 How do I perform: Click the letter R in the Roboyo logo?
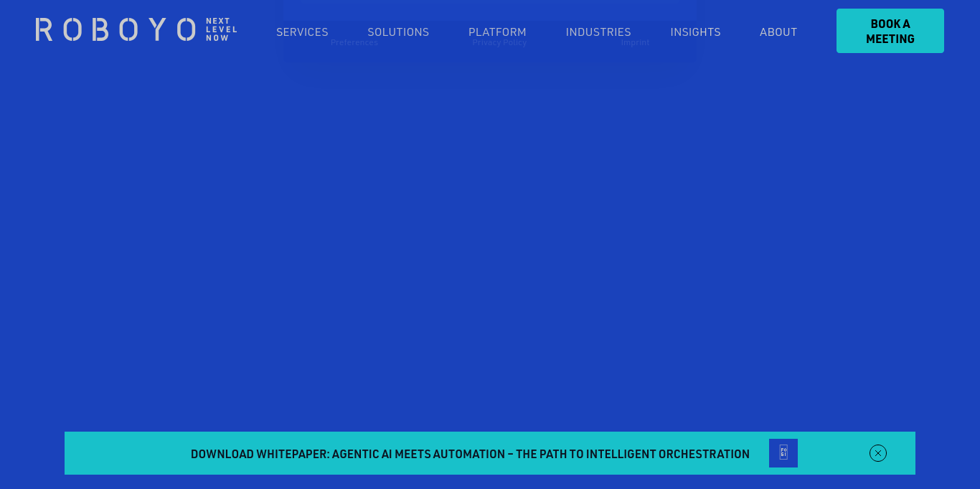[44, 30]
